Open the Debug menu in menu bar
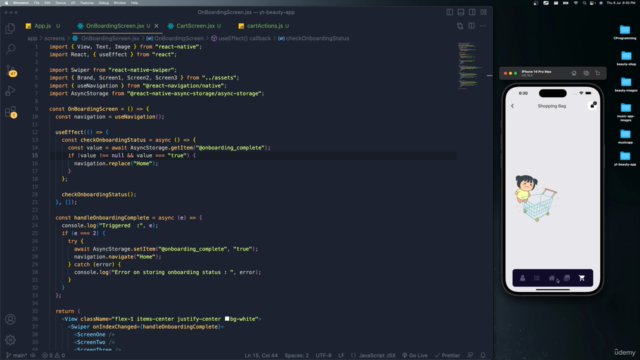The image size is (640, 360). tap(104, 3)
